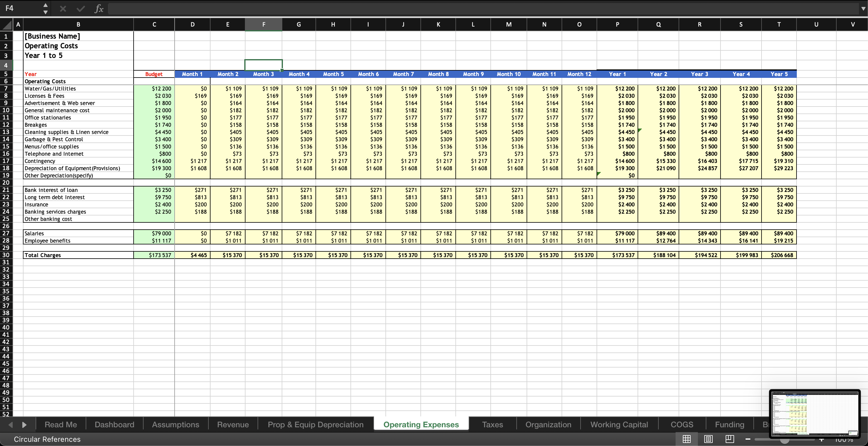Select the Operating Expenses sheet tab

pyautogui.click(x=421, y=425)
